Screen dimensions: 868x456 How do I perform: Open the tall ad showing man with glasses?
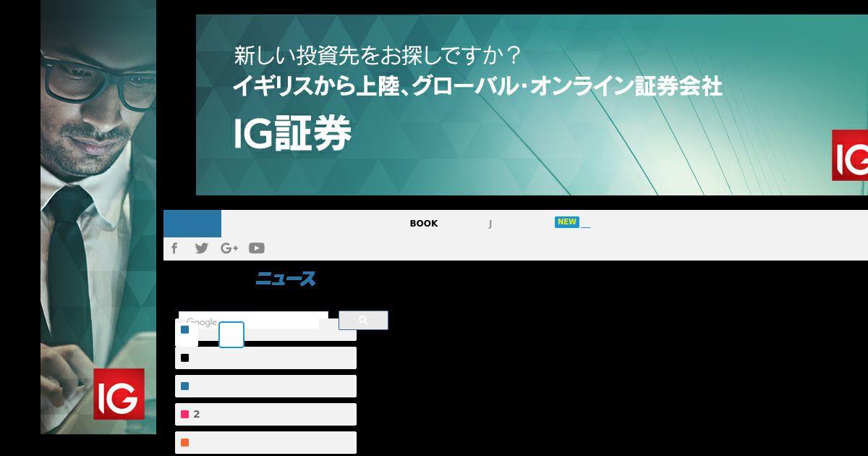coord(98,217)
